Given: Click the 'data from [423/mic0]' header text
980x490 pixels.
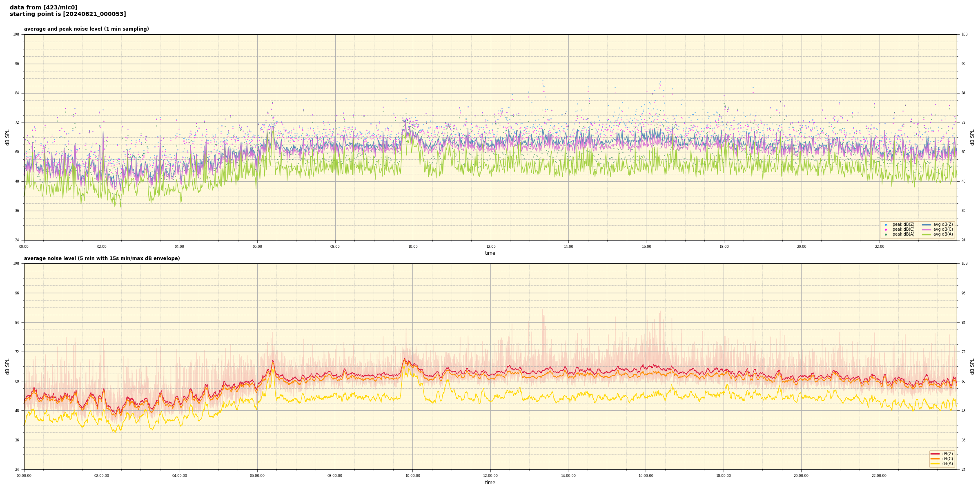Looking at the screenshot, I should click(x=43, y=7).
